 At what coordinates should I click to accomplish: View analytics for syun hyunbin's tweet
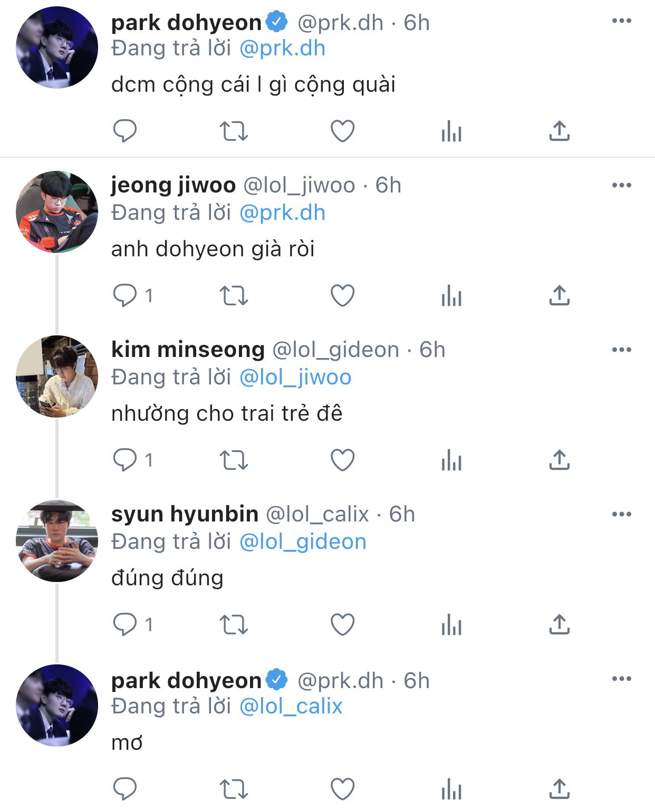(451, 624)
